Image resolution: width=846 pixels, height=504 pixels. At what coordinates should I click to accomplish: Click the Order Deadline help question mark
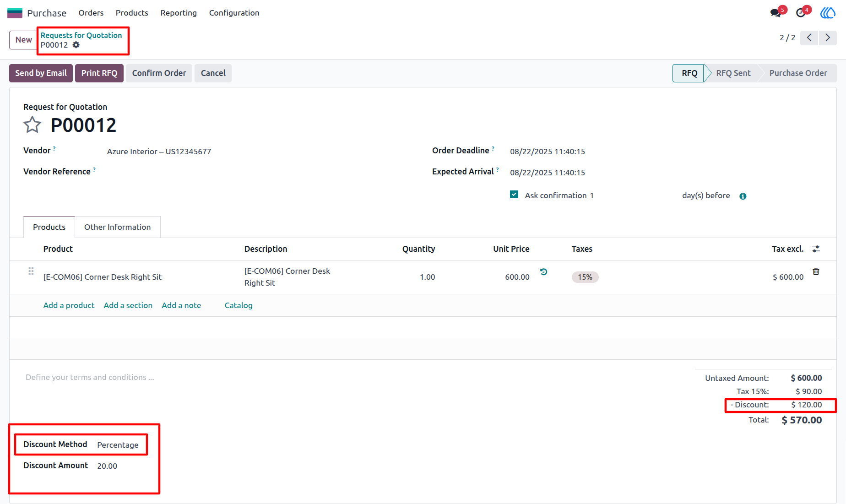pos(493,148)
